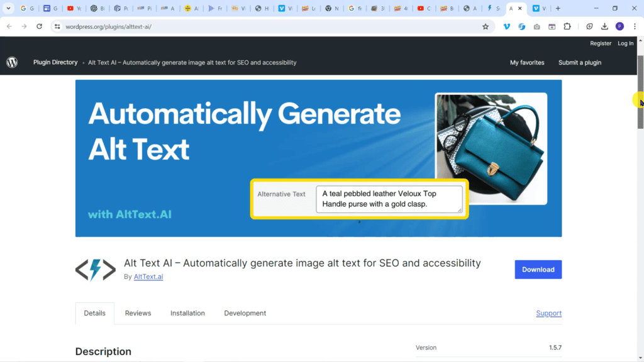Reload the page using the refresh icon
This screenshot has width=644, height=362.
[x=39, y=26]
